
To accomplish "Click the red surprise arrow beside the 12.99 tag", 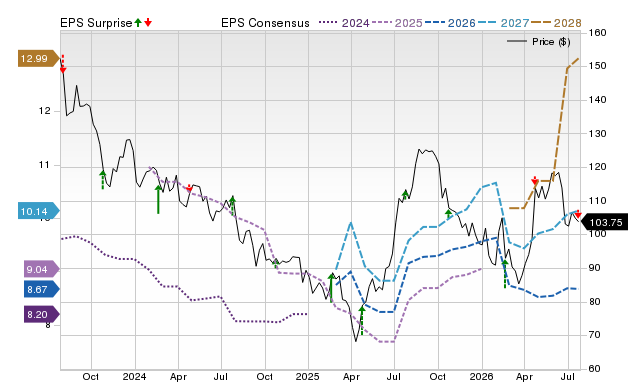I will click(63, 64).
